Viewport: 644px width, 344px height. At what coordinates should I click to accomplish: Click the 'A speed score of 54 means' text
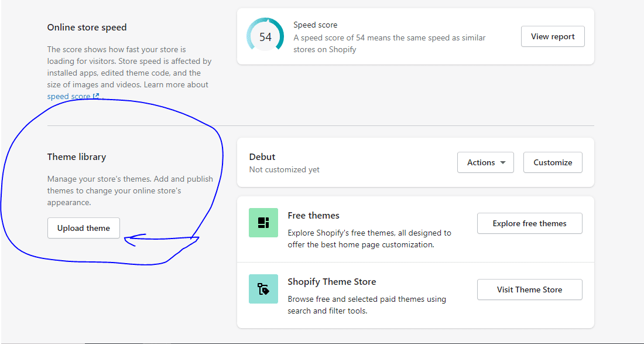tap(389, 43)
